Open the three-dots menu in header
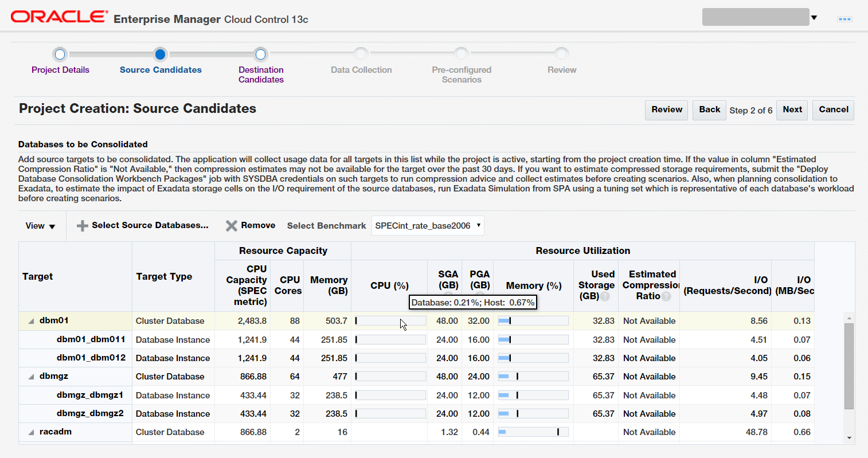Screen dimensions: 868x458 [844, 19]
